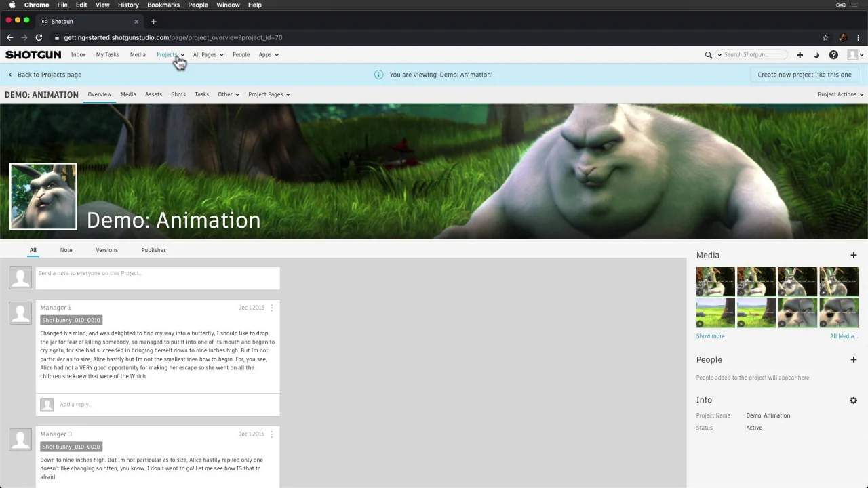Viewport: 868px width, 488px height.
Task: Open options menu on Manager 1 note
Action: [x=272, y=308]
